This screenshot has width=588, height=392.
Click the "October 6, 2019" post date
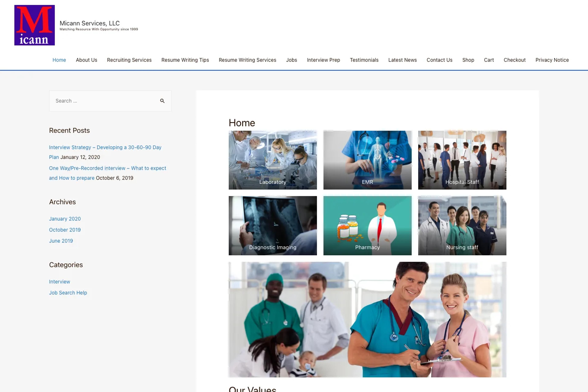point(115,178)
